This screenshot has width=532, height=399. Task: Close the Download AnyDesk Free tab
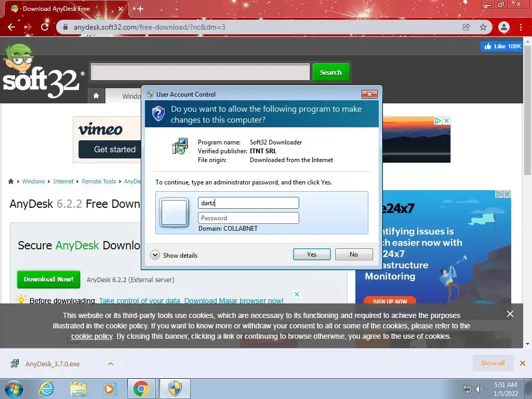(x=120, y=9)
